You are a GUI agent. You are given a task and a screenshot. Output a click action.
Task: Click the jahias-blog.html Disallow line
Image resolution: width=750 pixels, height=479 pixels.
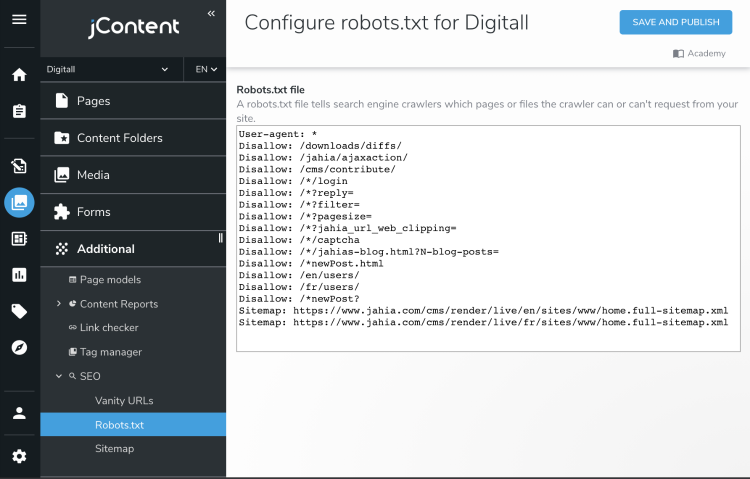click(368, 252)
